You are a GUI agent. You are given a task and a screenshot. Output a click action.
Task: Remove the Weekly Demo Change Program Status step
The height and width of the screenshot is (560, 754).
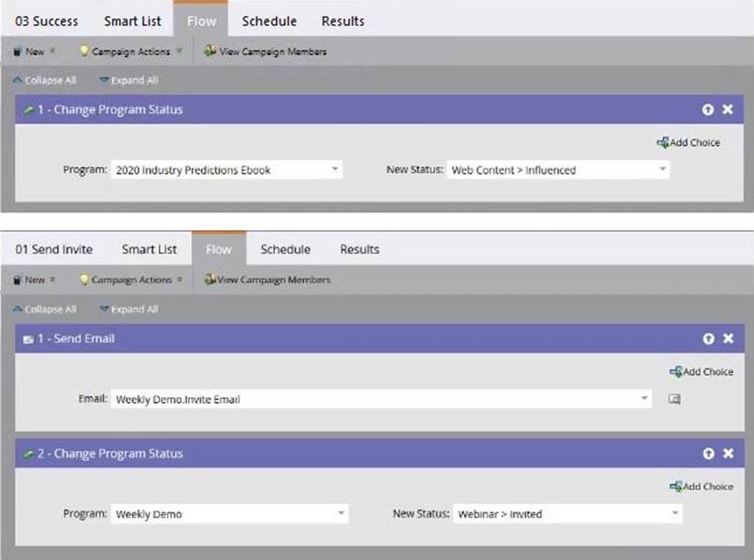pos(728,453)
